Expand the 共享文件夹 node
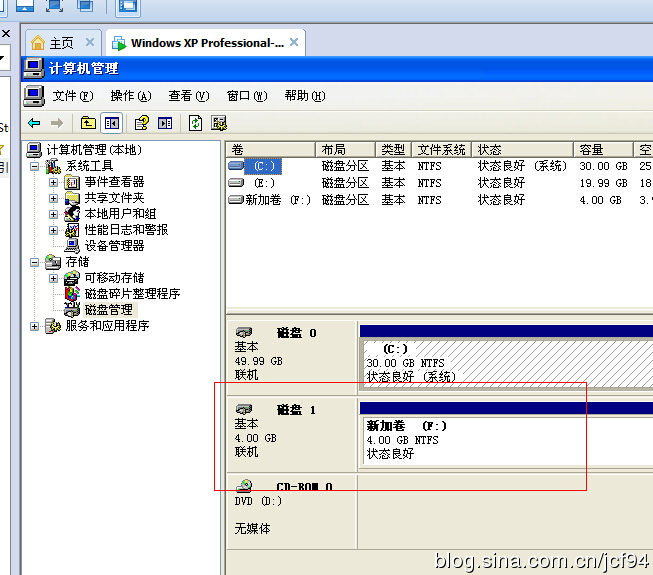The image size is (653, 575). click(x=53, y=198)
